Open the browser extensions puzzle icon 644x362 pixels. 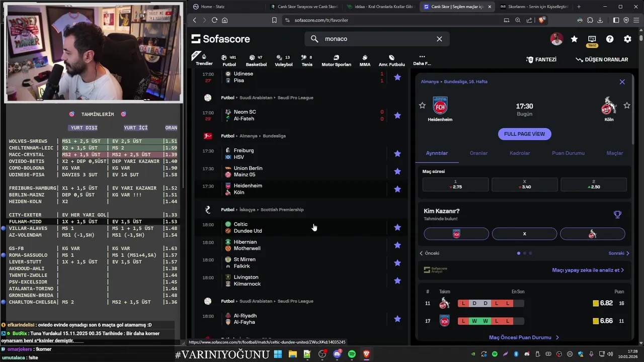tap(590, 20)
